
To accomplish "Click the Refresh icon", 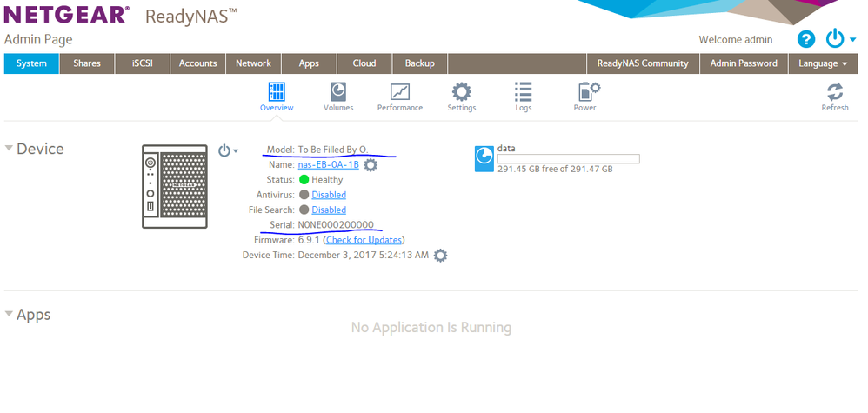I will coord(834,92).
